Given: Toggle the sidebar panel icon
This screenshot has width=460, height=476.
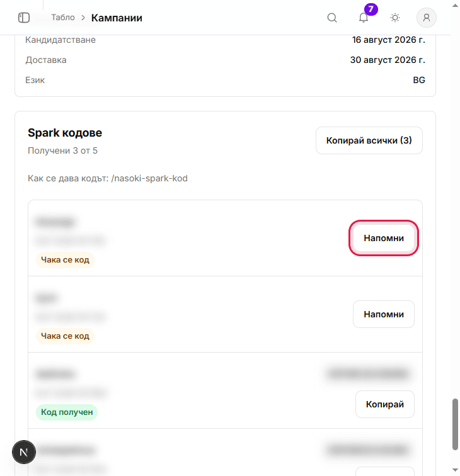Looking at the screenshot, I should [24, 18].
